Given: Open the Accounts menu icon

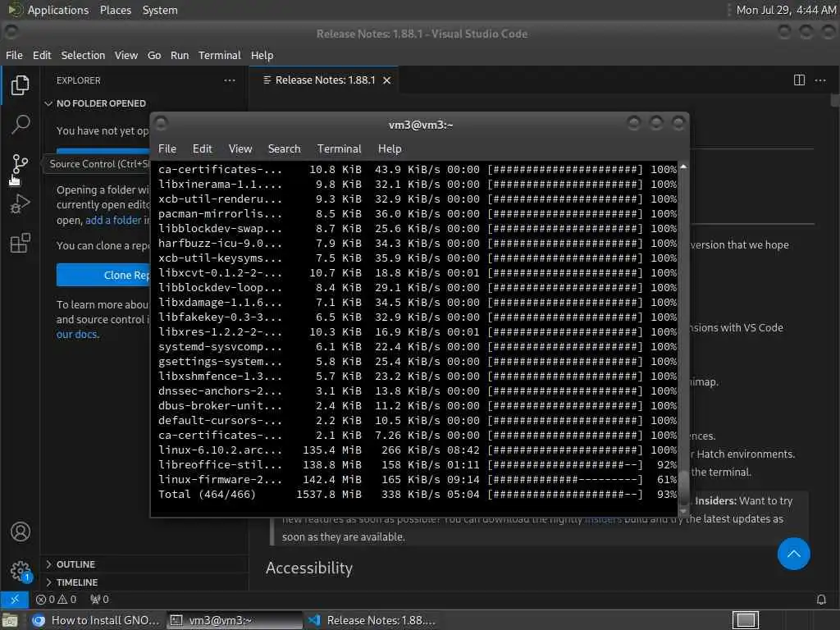Looking at the screenshot, I should point(20,532).
